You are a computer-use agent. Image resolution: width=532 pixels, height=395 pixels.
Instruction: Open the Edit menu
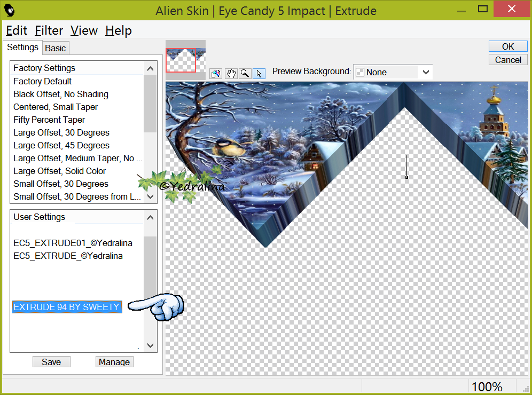(17, 30)
